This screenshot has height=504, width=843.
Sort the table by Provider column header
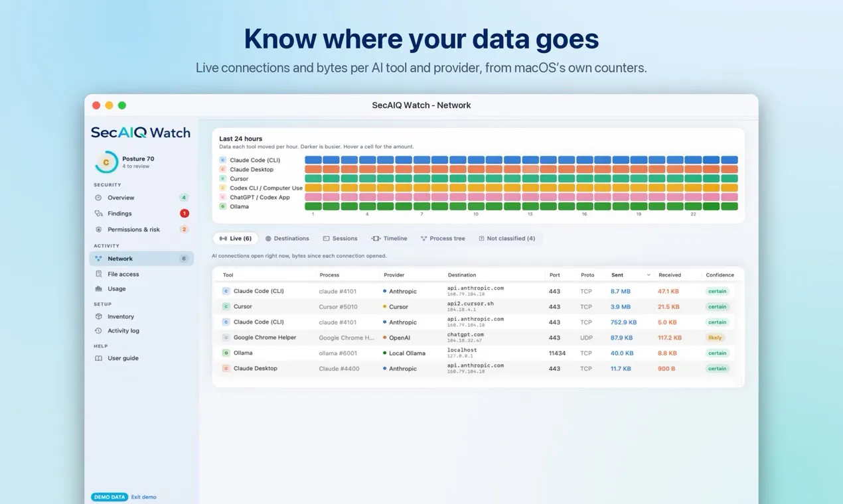point(394,275)
